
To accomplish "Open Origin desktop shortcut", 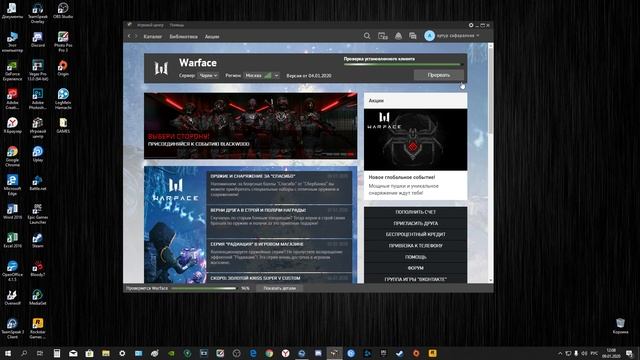I will [63, 68].
